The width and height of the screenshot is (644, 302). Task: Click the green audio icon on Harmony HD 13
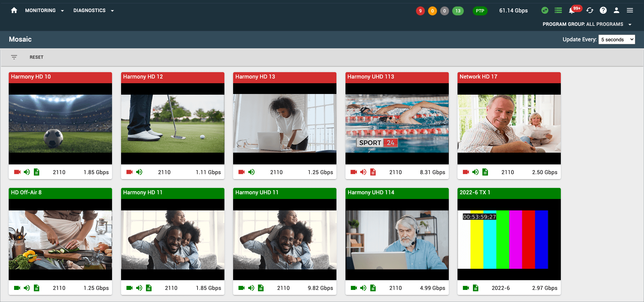click(251, 172)
